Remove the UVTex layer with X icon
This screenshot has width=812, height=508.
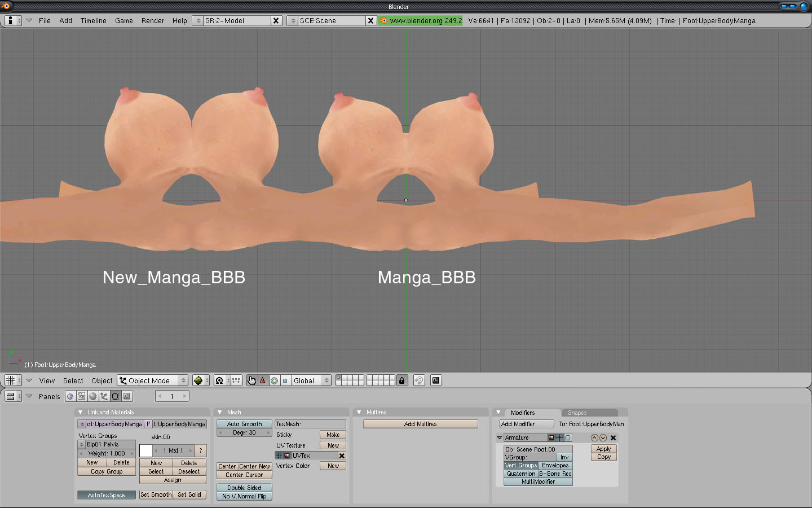[342, 456]
